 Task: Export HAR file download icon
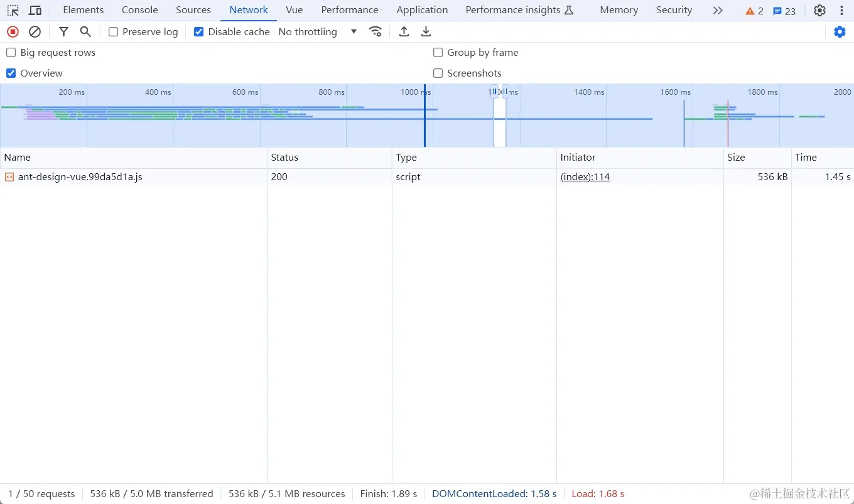[x=426, y=32]
